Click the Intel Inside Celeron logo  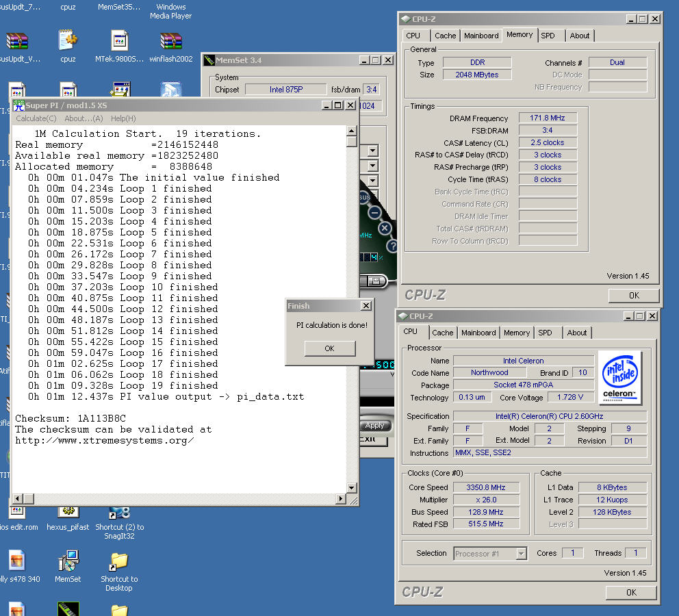point(620,378)
